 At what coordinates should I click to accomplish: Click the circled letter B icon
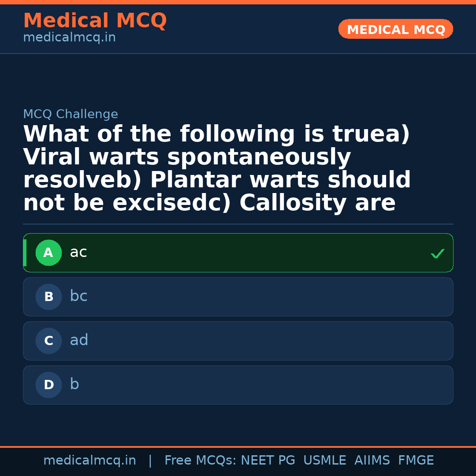48,297
